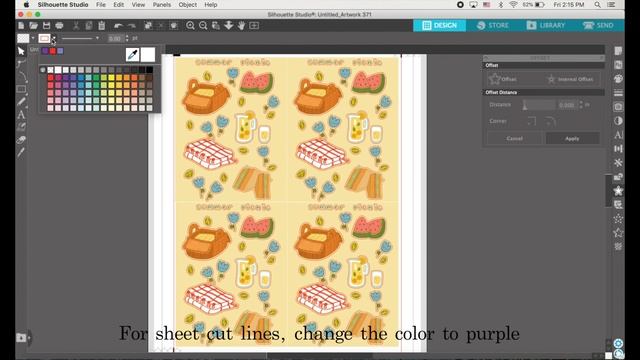
Task: Open the macOS Spotlight search
Action: 598,5
